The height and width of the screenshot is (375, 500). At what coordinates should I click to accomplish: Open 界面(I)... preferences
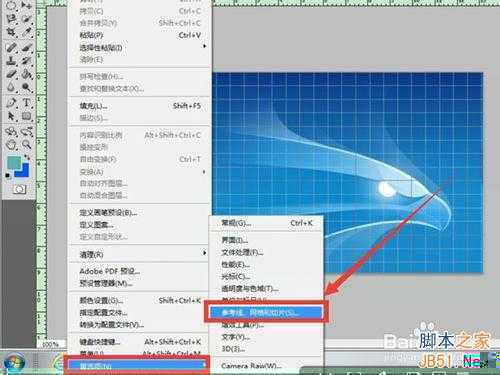coord(266,240)
